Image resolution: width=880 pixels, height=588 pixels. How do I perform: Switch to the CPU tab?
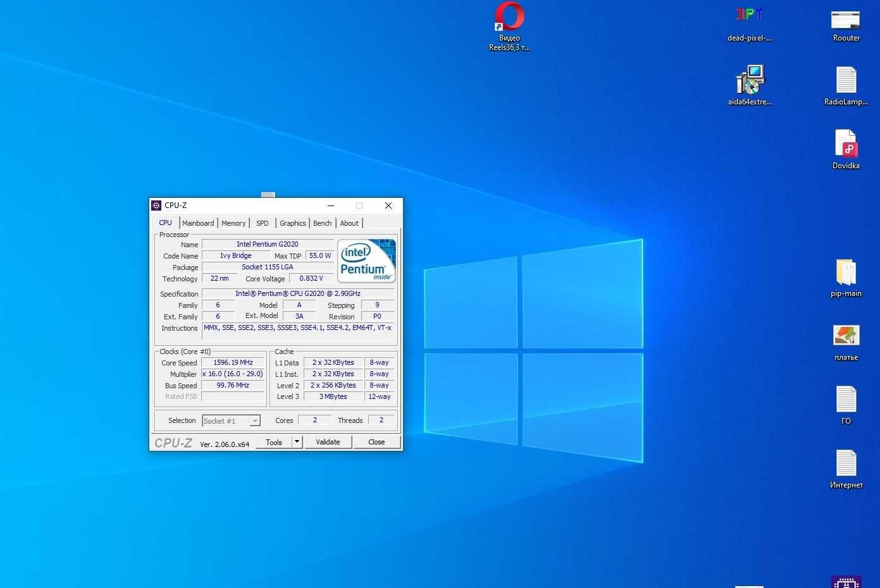(166, 223)
